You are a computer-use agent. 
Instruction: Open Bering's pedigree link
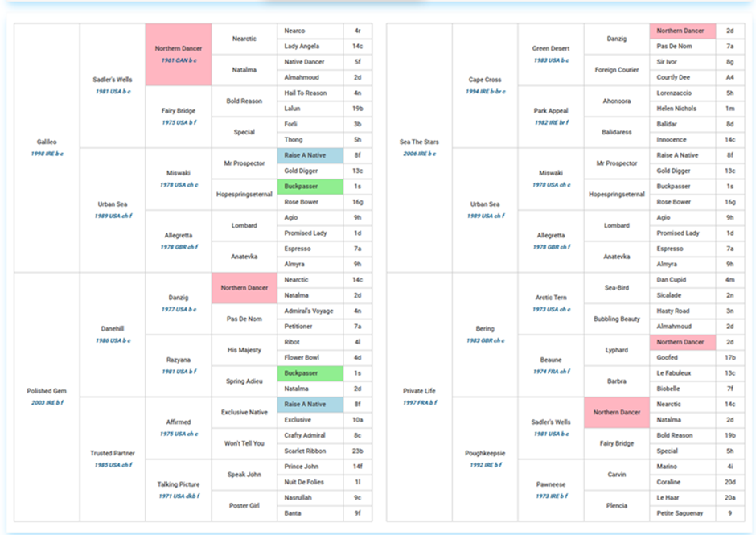[x=485, y=328]
